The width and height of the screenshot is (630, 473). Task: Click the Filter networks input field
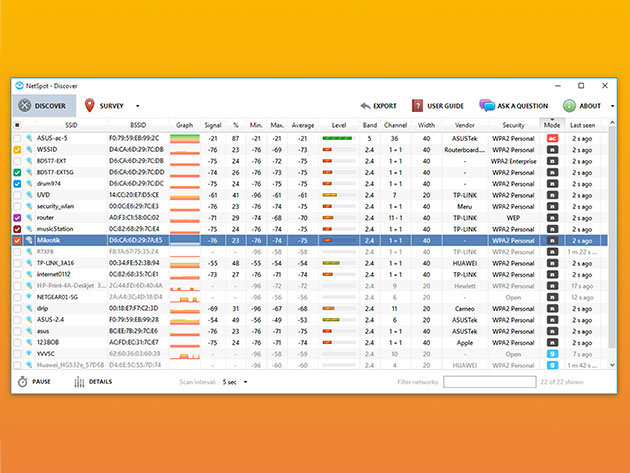coord(489,382)
